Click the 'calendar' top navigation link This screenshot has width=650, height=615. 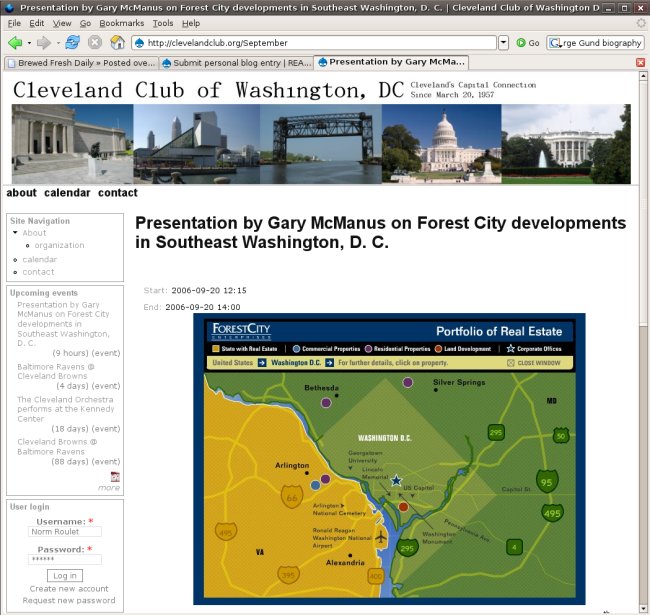pyautogui.click(x=67, y=193)
